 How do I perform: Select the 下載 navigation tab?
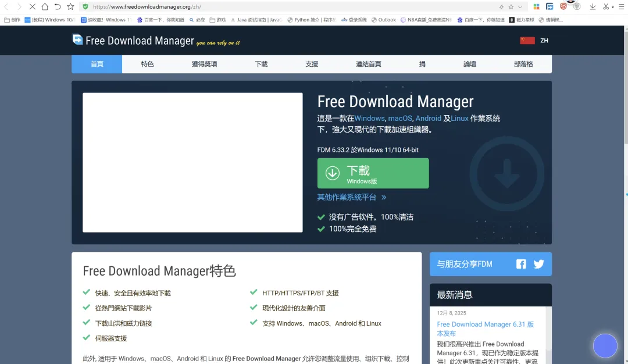pos(261,64)
